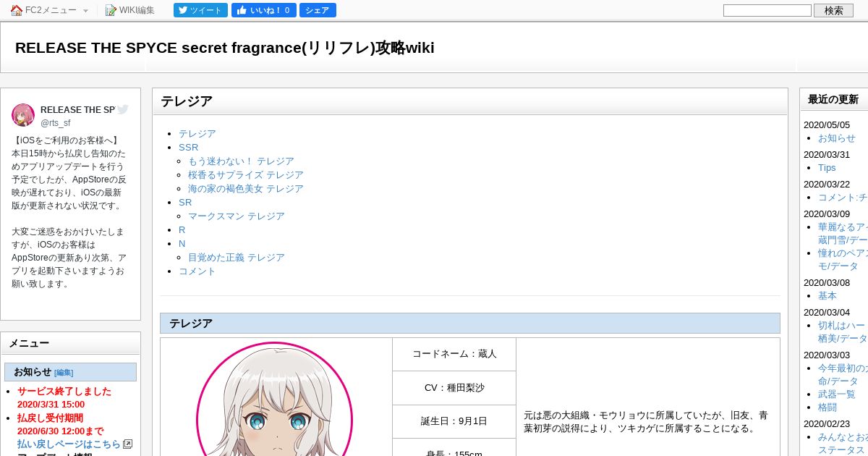Open the コメント:チ link under 2020/03/22

click(843, 198)
